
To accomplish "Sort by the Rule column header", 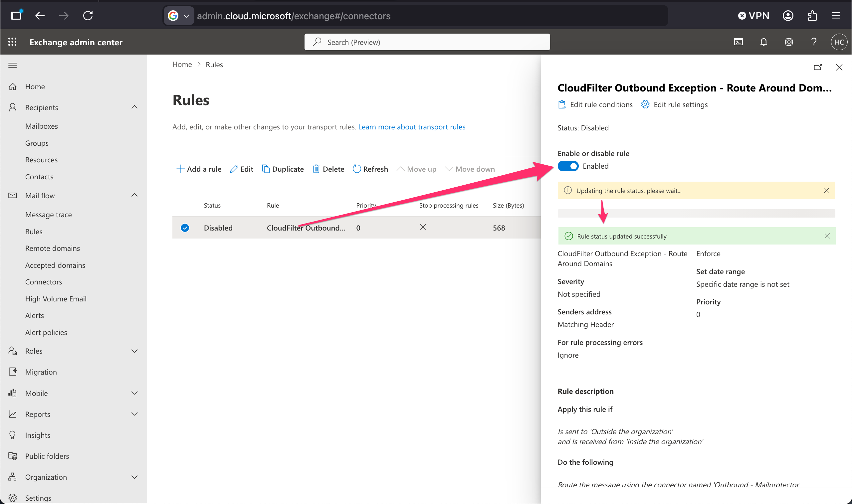I will (x=273, y=205).
